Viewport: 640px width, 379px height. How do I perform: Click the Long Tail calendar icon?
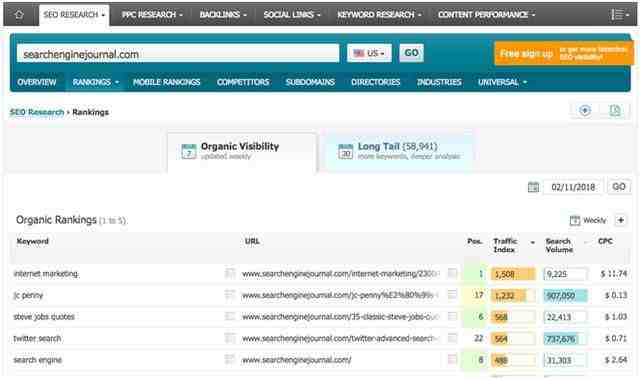pos(345,151)
